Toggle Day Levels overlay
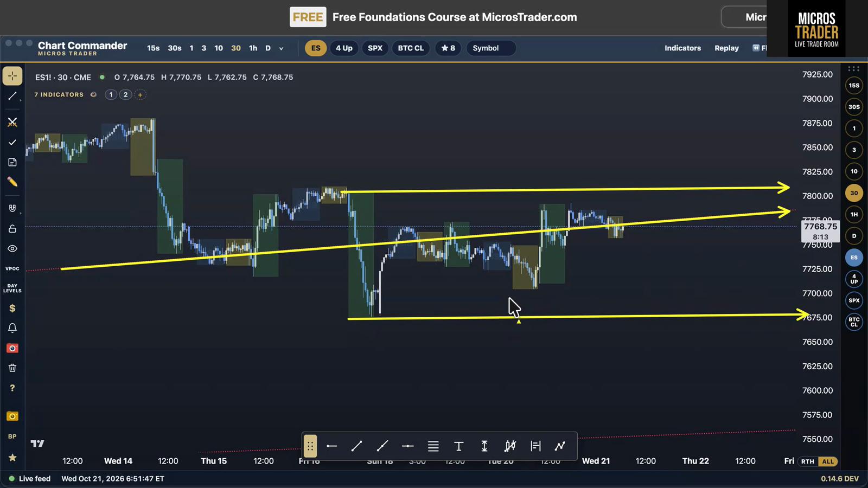 point(12,288)
